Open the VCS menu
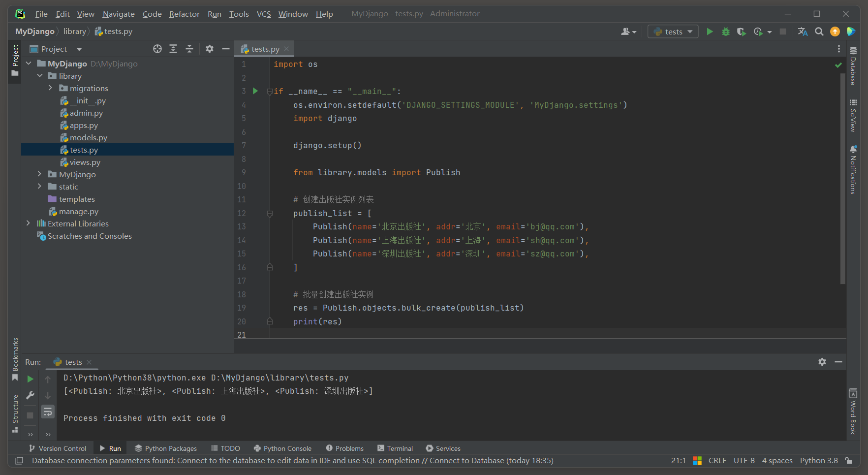Image resolution: width=868 pixels, height=475 pixels. click(x=264, y=14)
